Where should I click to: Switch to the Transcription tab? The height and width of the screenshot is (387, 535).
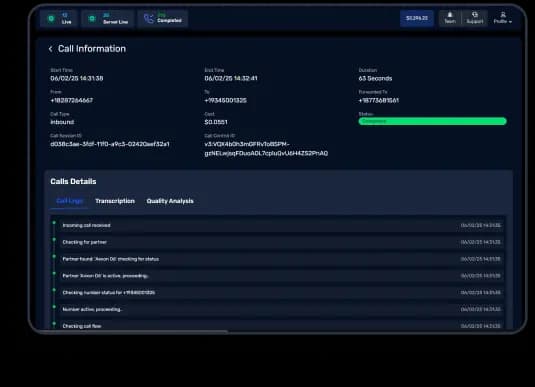[115, 201]
